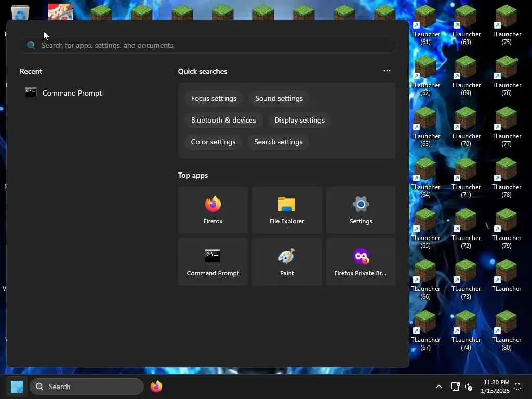Select TLauncher (69) desktop shortcut
The width and height of the screenshot is (532, 399).
click(466, 76)
